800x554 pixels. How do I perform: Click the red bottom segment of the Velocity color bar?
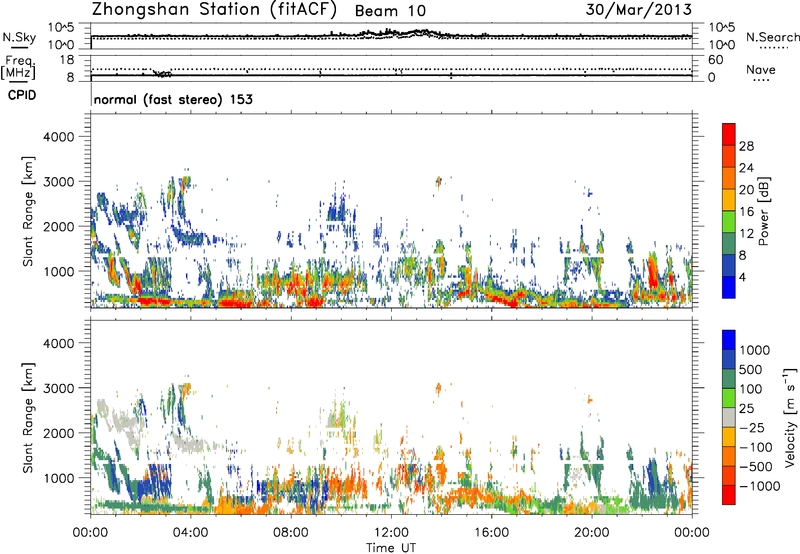click(x=729, y=495)
